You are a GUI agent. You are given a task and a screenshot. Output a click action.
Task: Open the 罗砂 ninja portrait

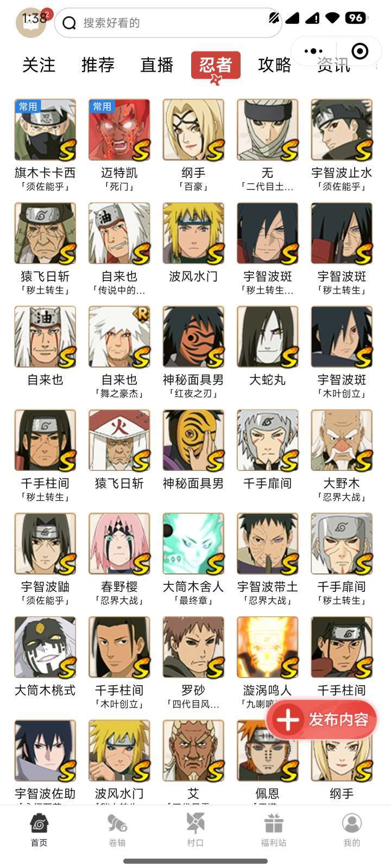pos(193,647)
